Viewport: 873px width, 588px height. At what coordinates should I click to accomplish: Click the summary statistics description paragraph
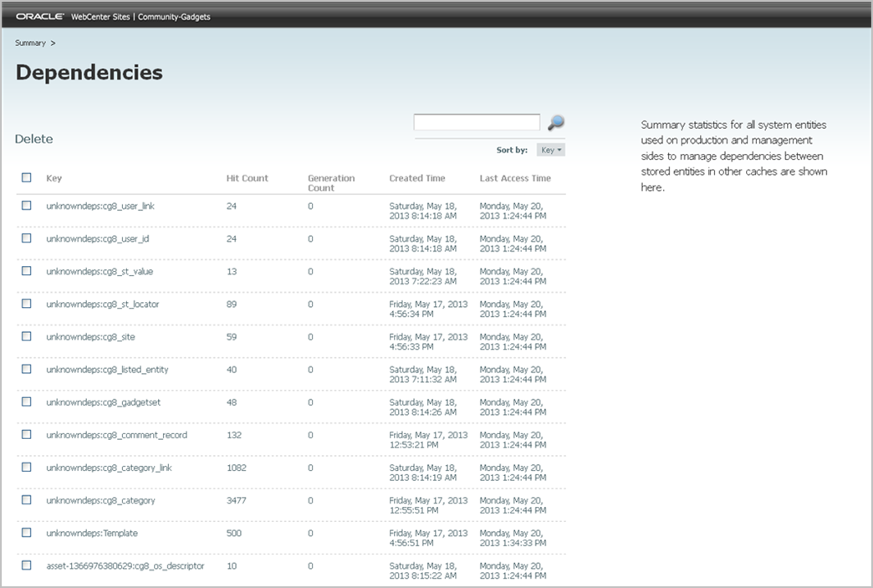point(734,156)
